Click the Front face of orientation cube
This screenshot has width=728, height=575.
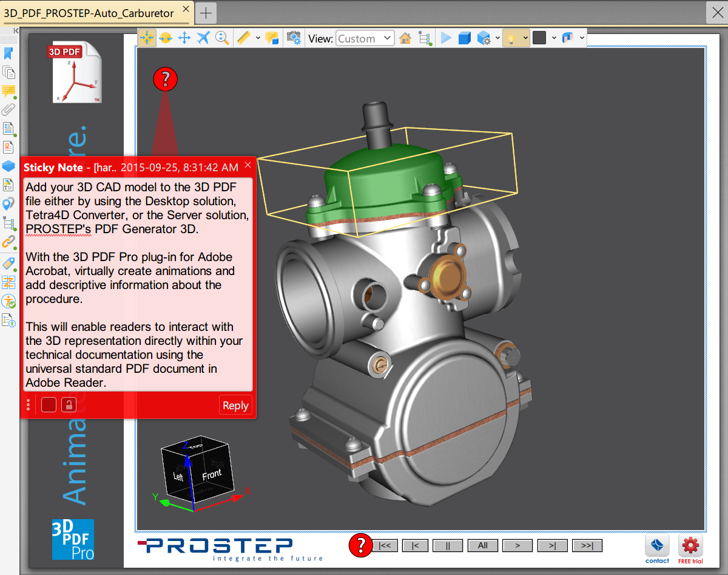coord(212,475)
